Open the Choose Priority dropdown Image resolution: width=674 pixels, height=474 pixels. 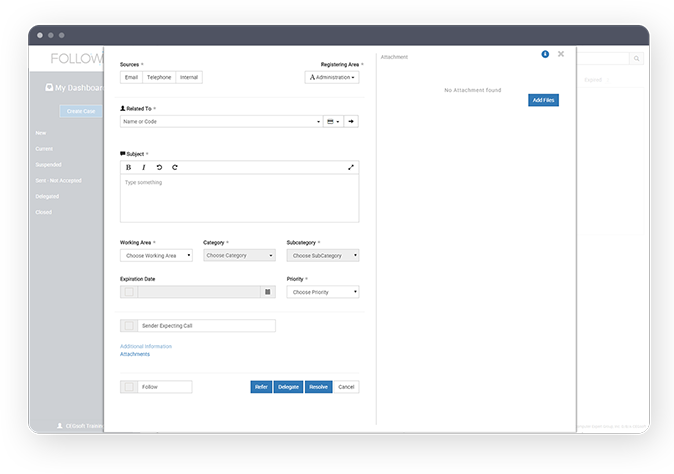coord(323,292)
